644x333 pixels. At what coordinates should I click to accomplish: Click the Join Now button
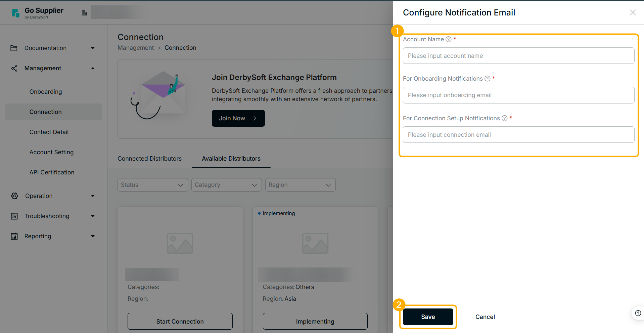pos(238,118)
